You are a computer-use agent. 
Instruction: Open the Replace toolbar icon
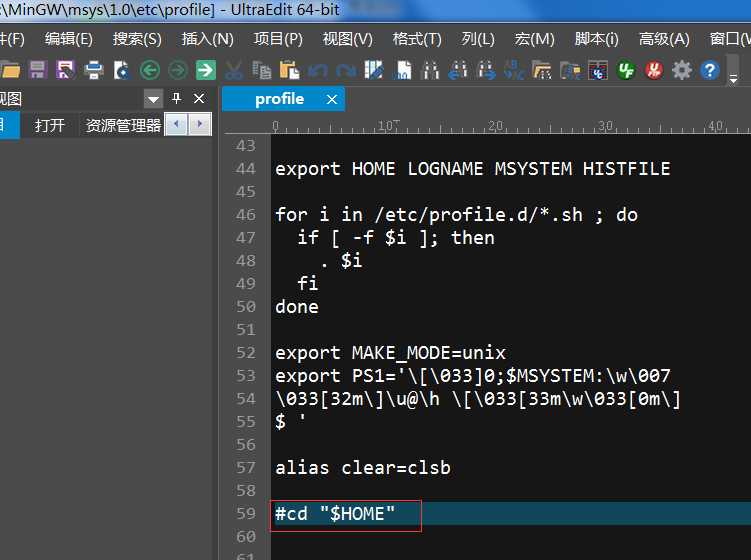click(x=514, y=70)
